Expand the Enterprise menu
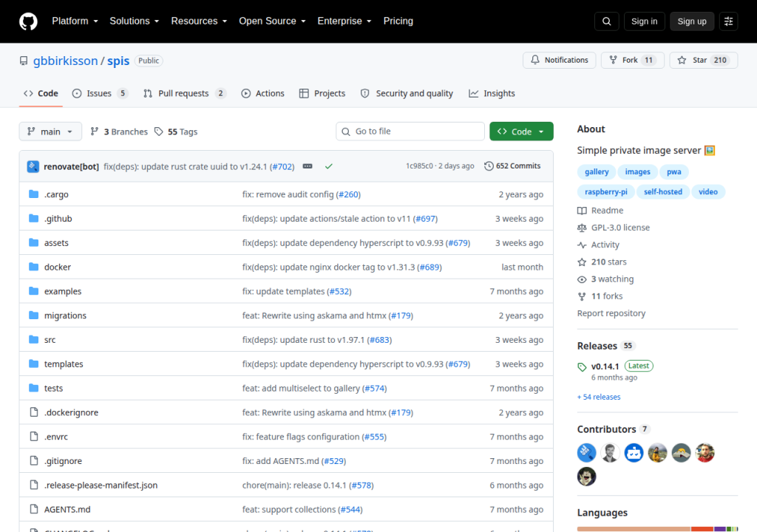The image size is (757, 532). (x=344, y=21)
